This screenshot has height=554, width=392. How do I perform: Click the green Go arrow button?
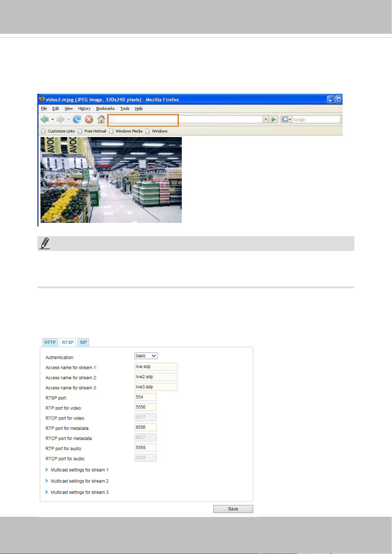coord(274,120)
